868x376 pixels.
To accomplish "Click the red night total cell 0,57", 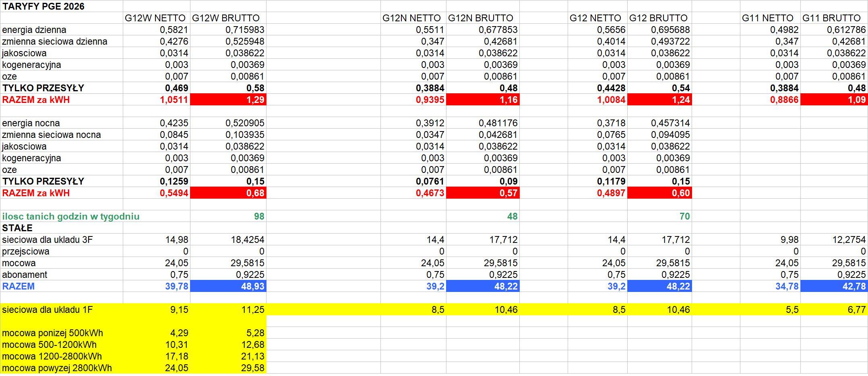I will click(482, 193).
